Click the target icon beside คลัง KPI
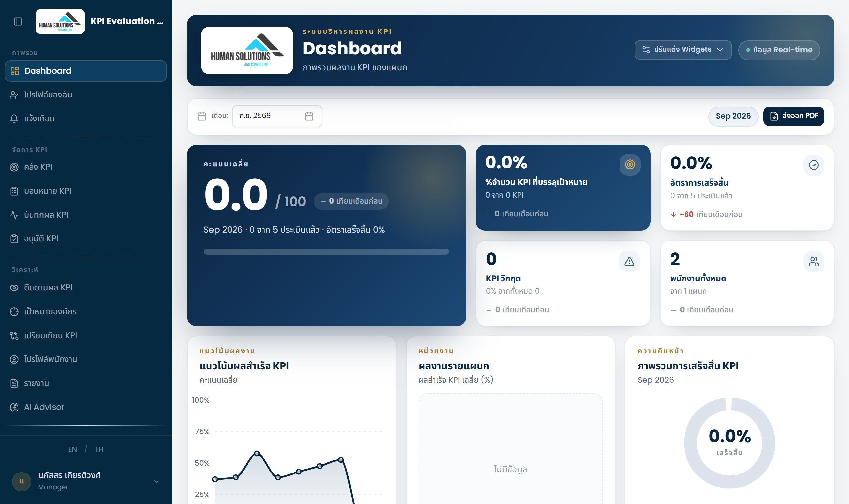Screen dimensions: 849x504 click(14, 167)
